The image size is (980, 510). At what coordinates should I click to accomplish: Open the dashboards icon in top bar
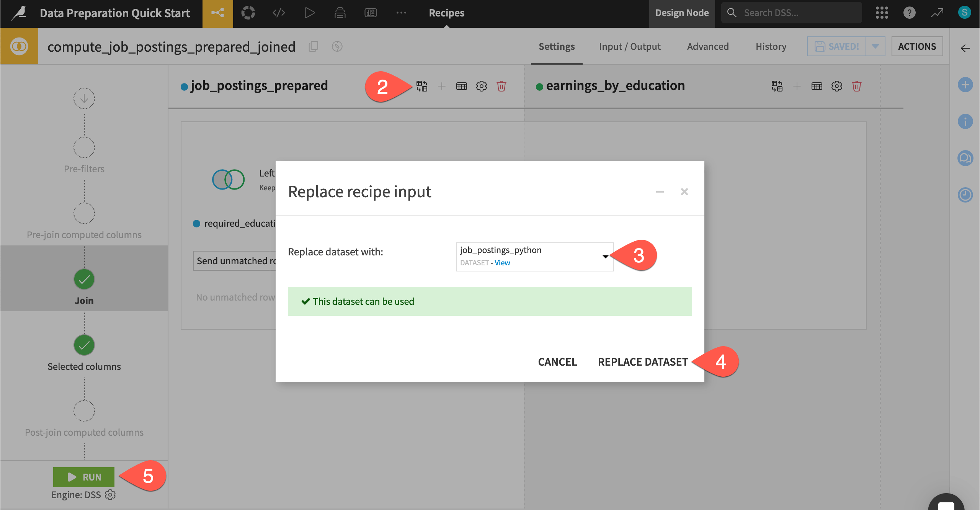pos(371,13)
